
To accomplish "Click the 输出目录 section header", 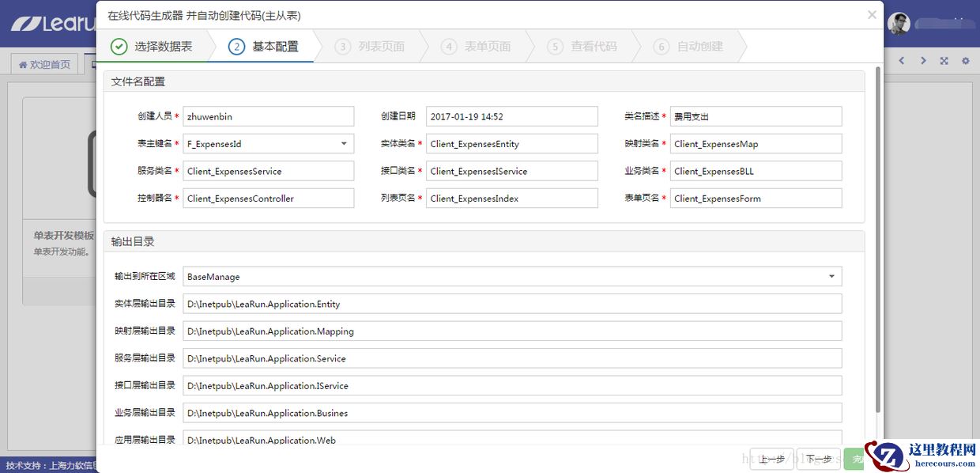I will coord(484,241).
